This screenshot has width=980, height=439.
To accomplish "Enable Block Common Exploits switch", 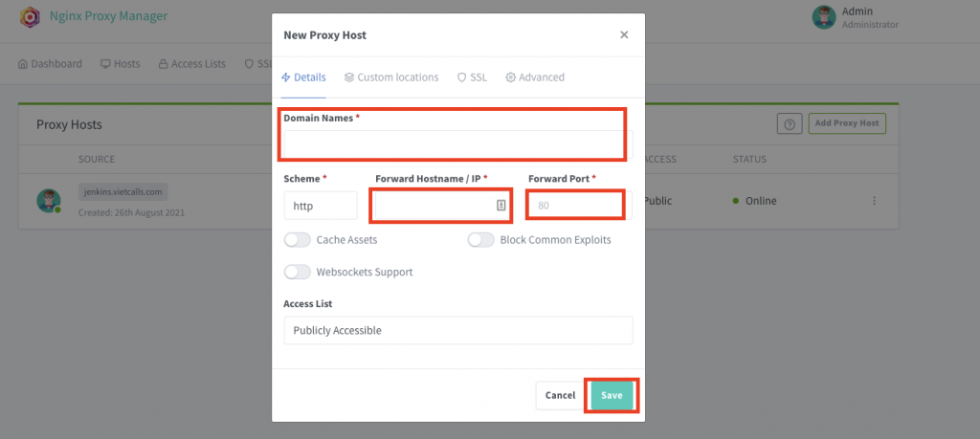I will tap(480, 240).
